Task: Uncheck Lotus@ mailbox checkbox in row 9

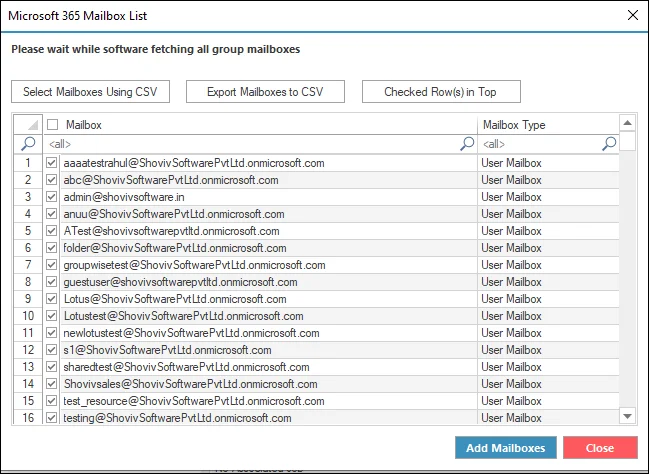Action: 51,298
